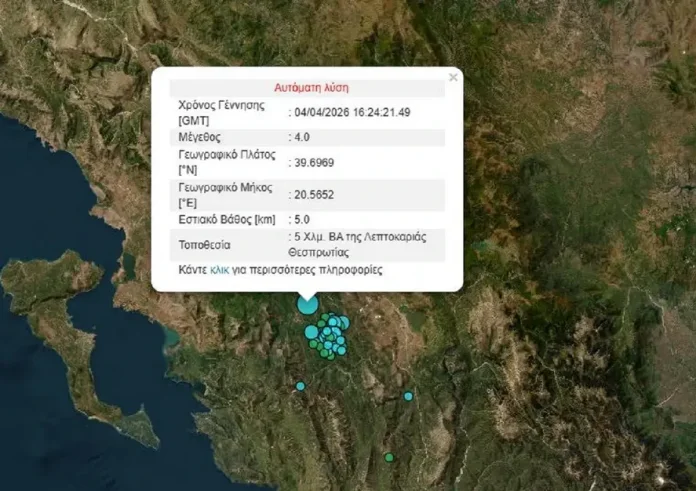Screen dimensions: 696x491
Task: Select the longitude value '20.5652'
Action: point(314,194)
